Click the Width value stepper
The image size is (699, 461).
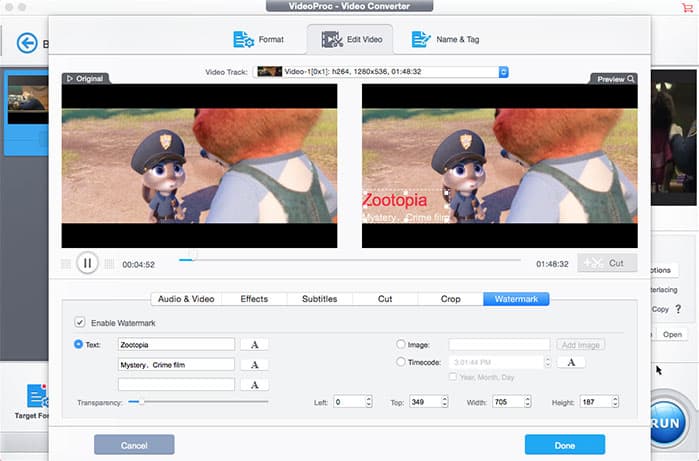click(527, 402)
